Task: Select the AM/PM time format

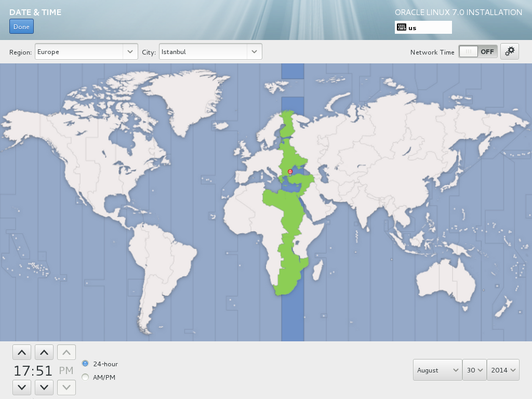Action: [86, 377]
